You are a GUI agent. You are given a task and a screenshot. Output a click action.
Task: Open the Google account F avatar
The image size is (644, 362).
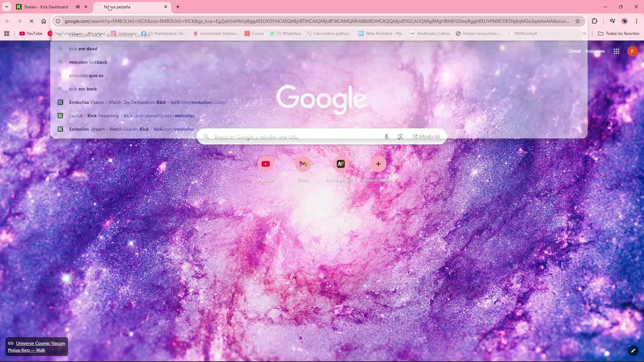pyautogui.click(x=632, y=51)
